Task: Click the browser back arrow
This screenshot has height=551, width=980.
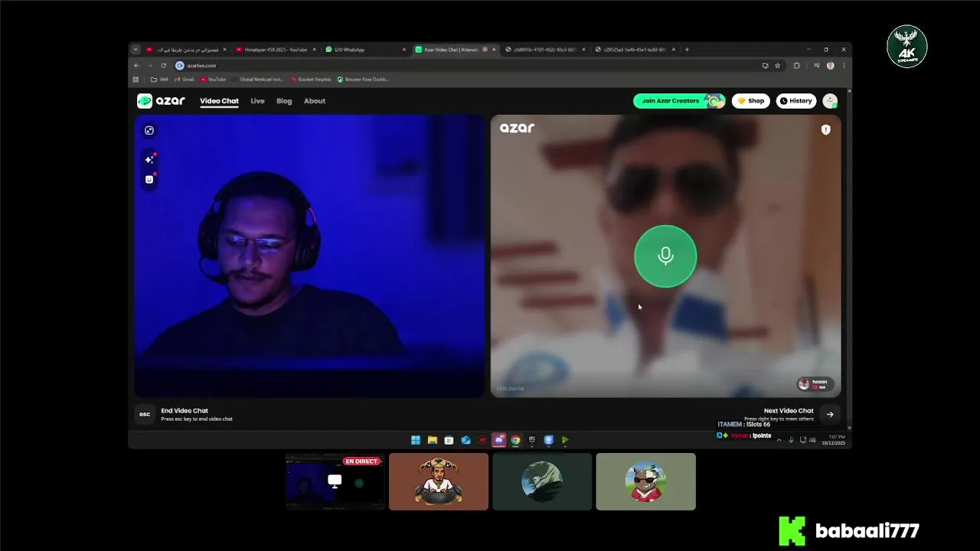Action: click(136, 66)
